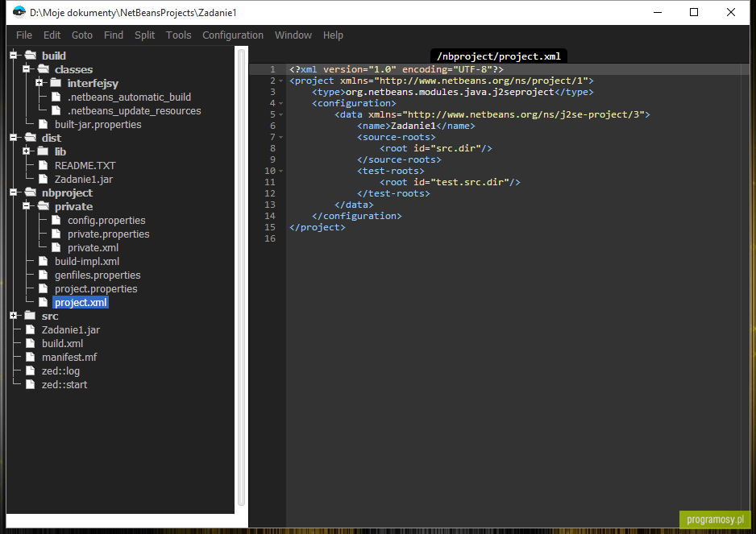Expand the lib folder
Image resolution: width=756 pixels, height=534 pixels.
(x=27, y=151)
